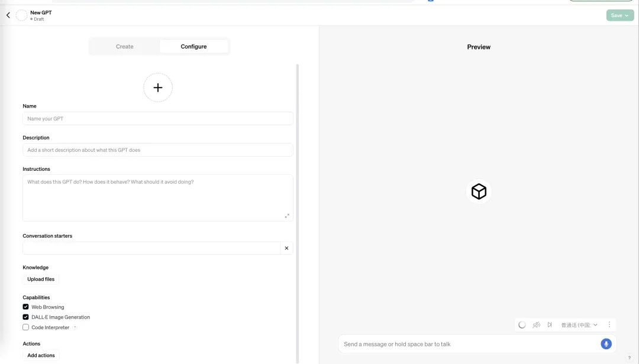
Task: Uncheck the Web Browsing capability
Action: 26,307
